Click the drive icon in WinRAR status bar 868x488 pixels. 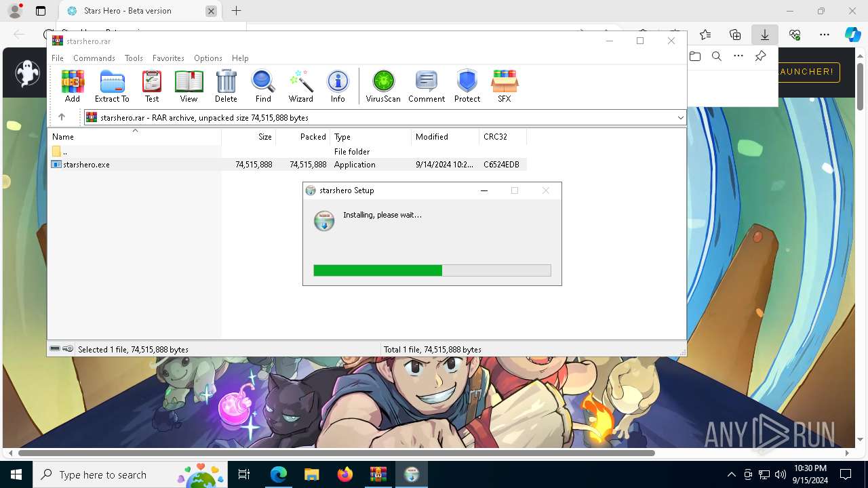55,349
